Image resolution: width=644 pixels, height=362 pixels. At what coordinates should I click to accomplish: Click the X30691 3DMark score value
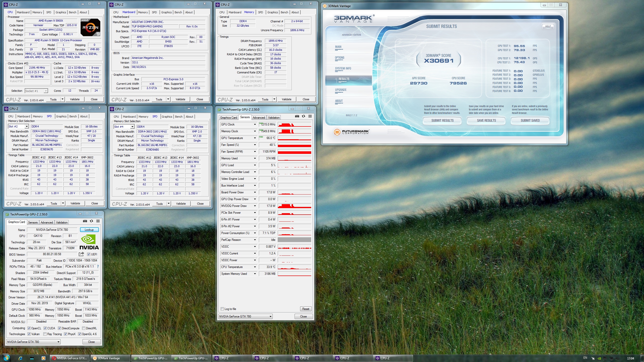(439, 61)
